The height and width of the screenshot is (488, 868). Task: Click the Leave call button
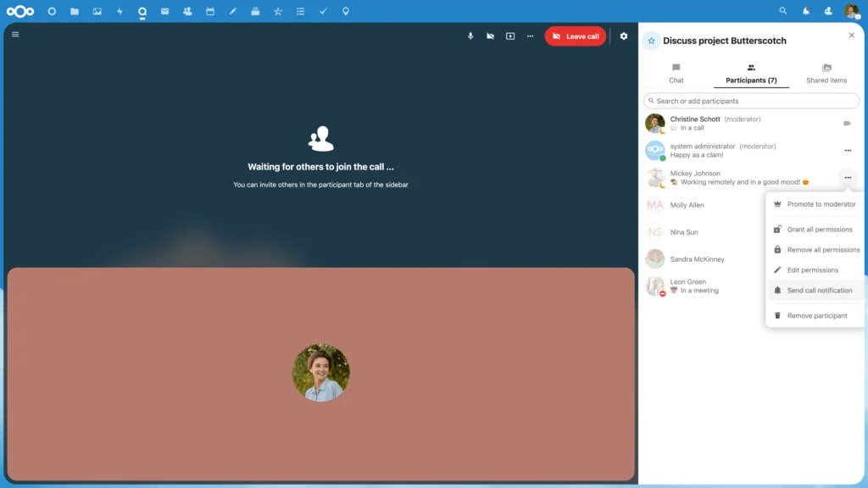pyautogui.click(x=576, y=36)
